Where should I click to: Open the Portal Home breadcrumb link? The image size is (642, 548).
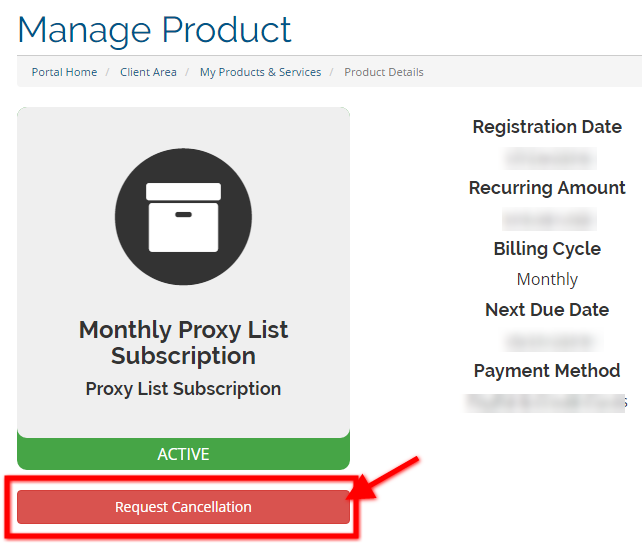click(64, 72)
